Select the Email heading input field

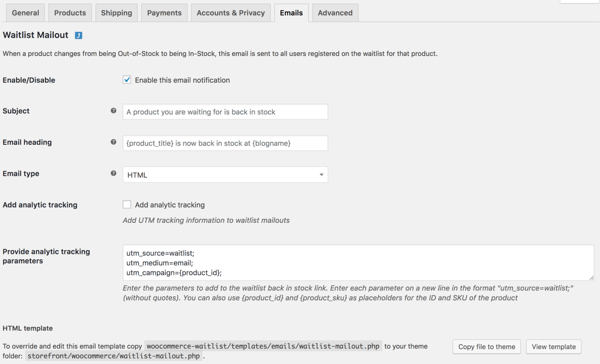(x=225, y=143)
